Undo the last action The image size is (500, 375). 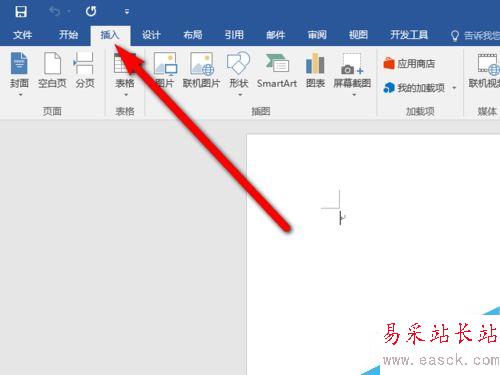(54, 11)
